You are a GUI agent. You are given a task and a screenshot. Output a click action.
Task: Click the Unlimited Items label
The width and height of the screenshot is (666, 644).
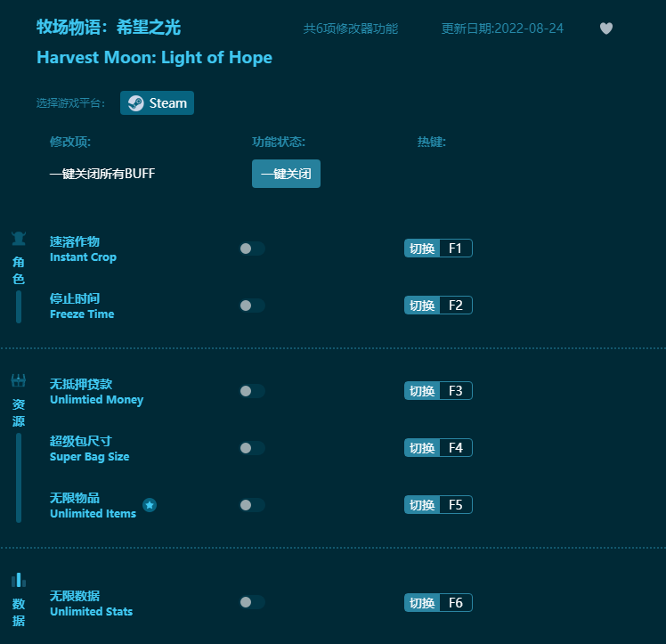point(93,514)
